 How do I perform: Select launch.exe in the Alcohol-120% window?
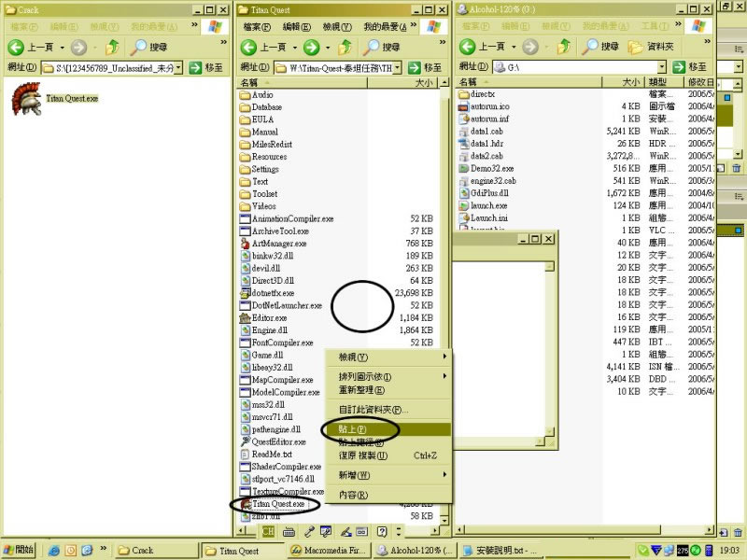(x=483, y=205)
